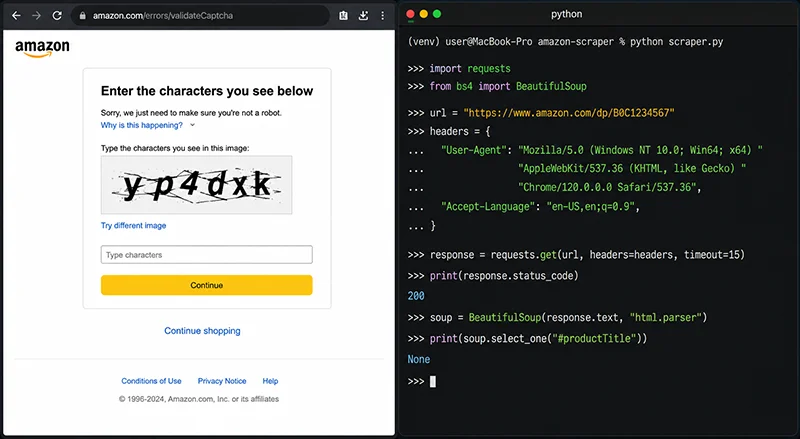Viewport: 800px width, 439px height.
Task: Click the 'soup = BeautifulSoup' line
Action: click(x=557, y=318)
